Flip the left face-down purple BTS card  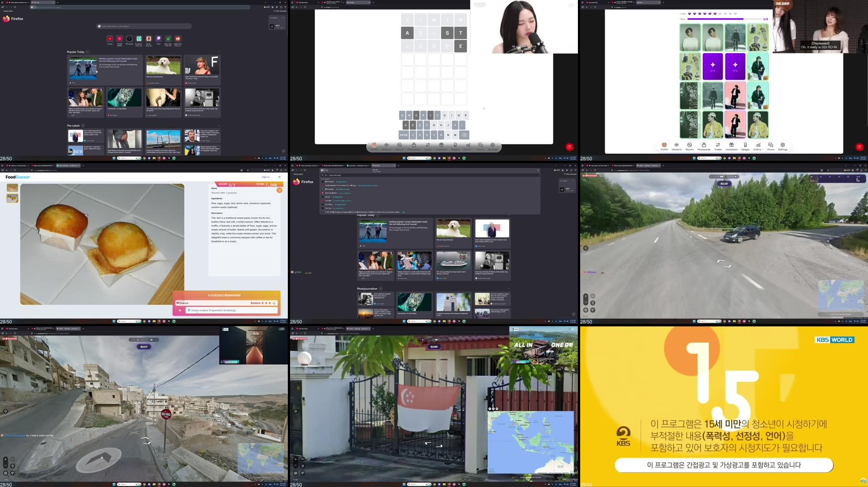pyautogui.click(x=713, y=67)
